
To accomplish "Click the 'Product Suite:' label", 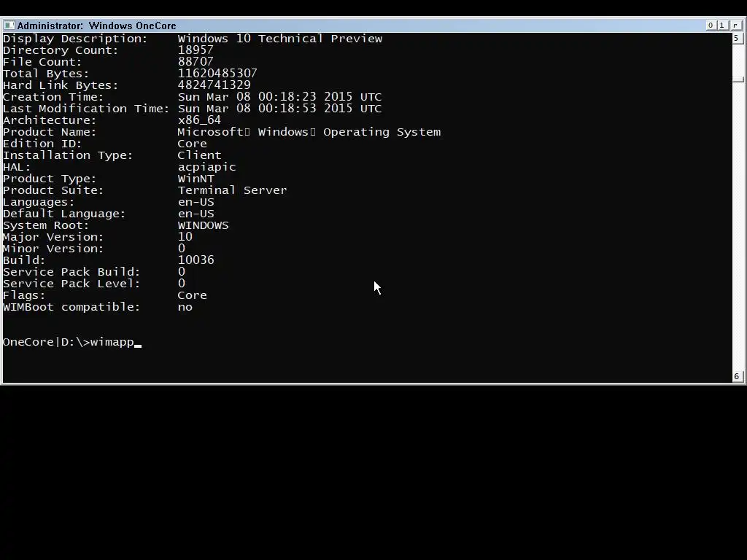I will tap(53, 190).
